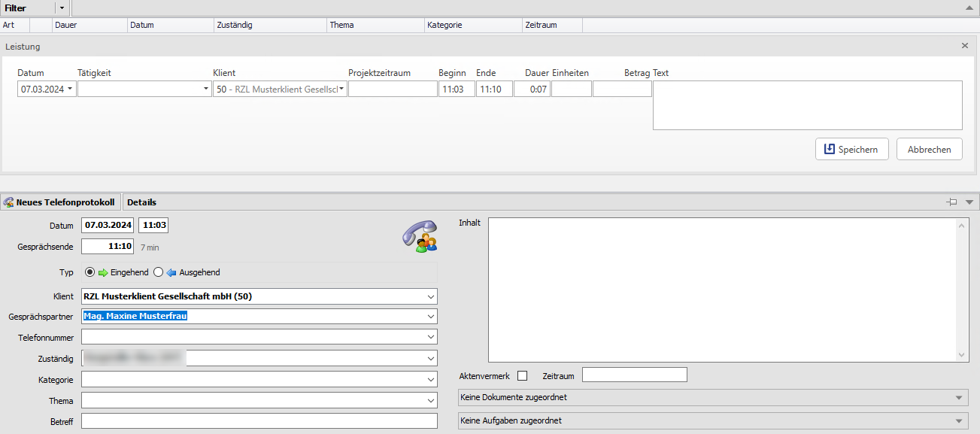Viewport: 980px width, 434px height.
Task: Expand the Gesprächspartner dropdown
Action: (x=430, y=317)
